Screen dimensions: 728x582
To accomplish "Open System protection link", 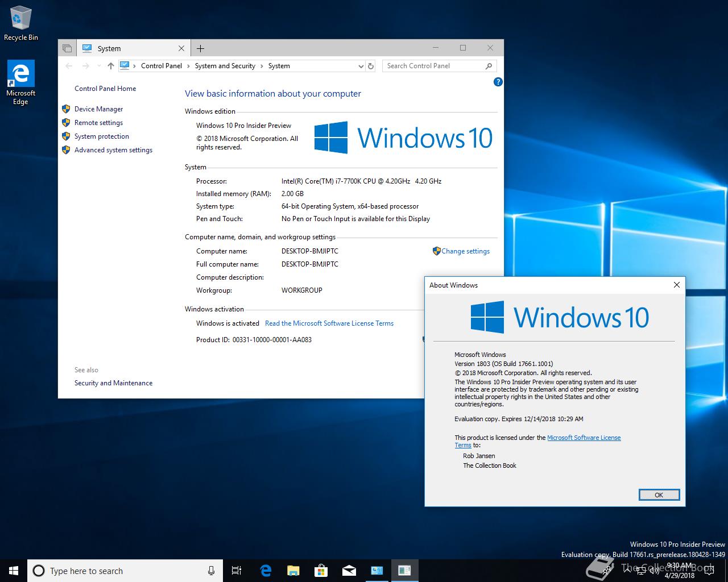I will pos(101,136).
